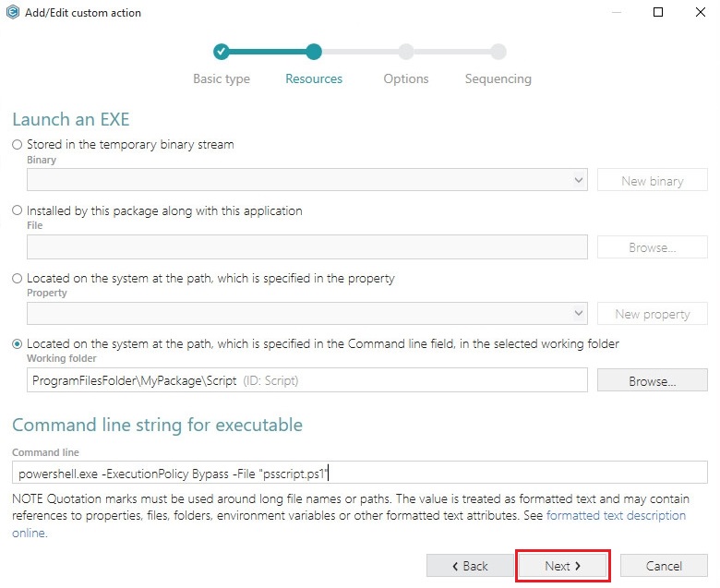
Task: Go to Basic type step label
Action: tap(222, 79)
